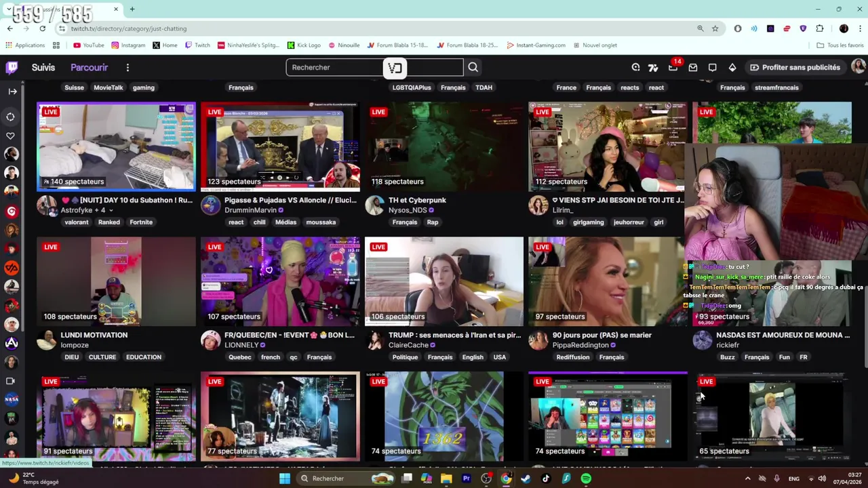Select the valorant tag
This screenshot has width=868, height=488.
(x=76, y=222)
